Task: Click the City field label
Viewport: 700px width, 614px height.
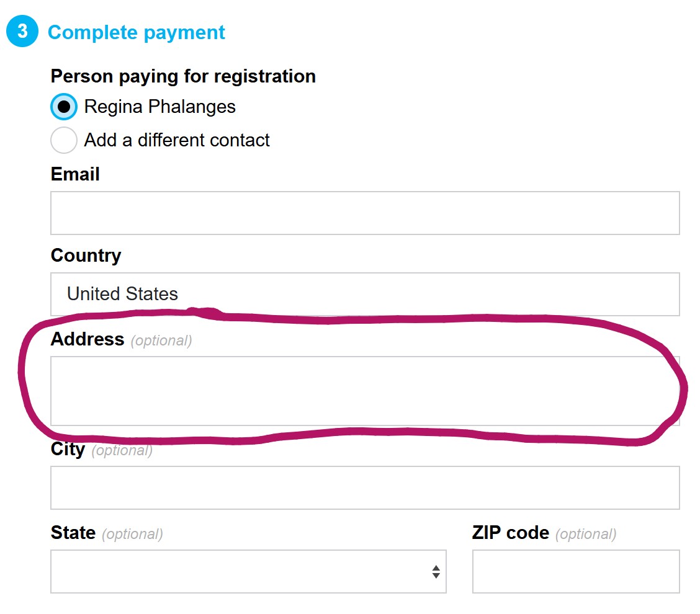Action: coord(68,450)
